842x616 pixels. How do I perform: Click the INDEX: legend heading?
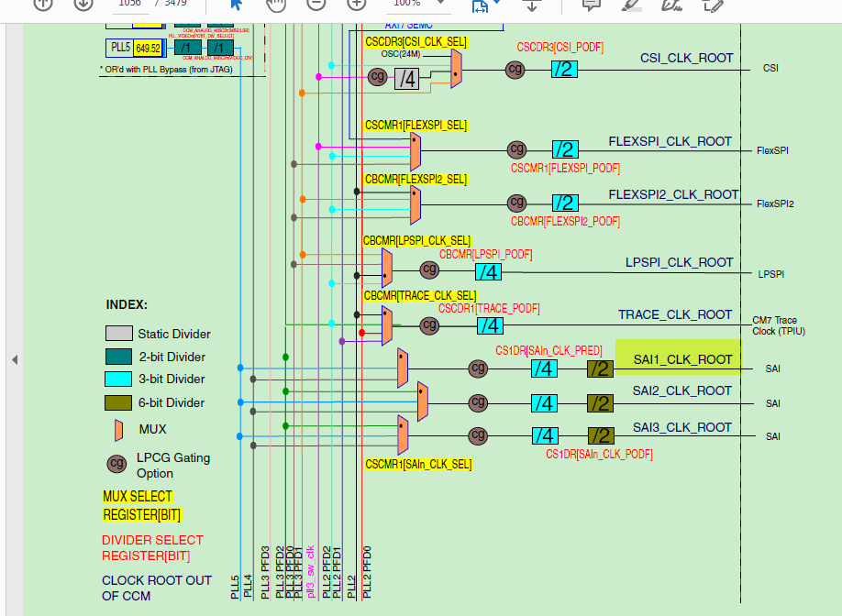[127, 304]
